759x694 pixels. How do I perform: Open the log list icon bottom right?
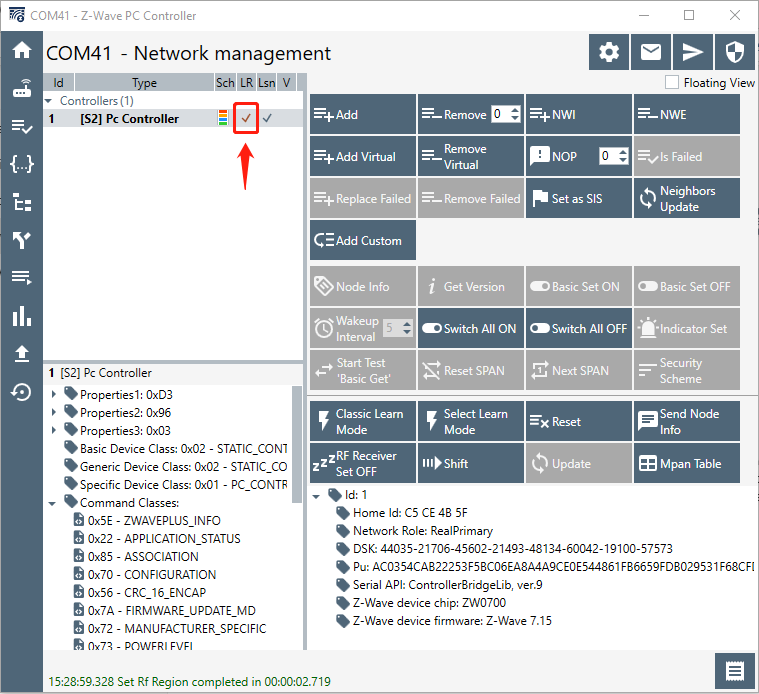tap(735, 671)
